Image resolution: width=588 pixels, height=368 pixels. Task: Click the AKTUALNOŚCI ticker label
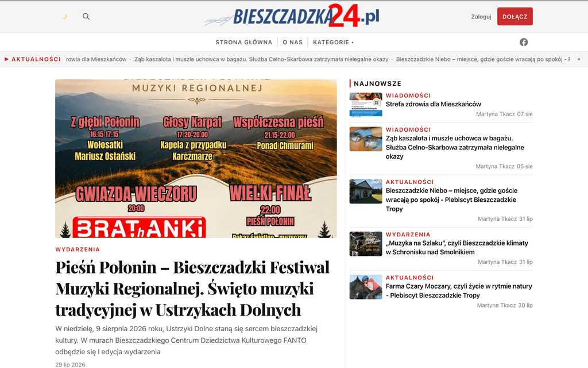[33, 59]
